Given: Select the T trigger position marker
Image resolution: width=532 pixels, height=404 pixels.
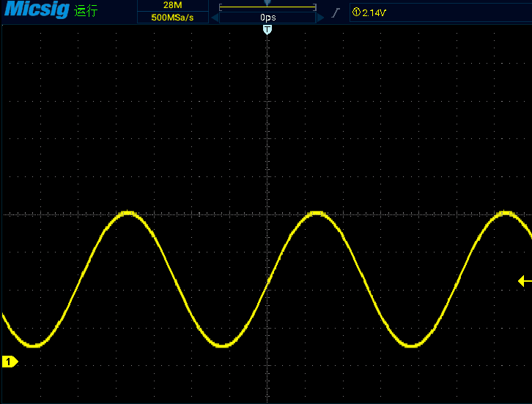Looking at the screenshot, I should pyautogui.click(x=267, y=30).
